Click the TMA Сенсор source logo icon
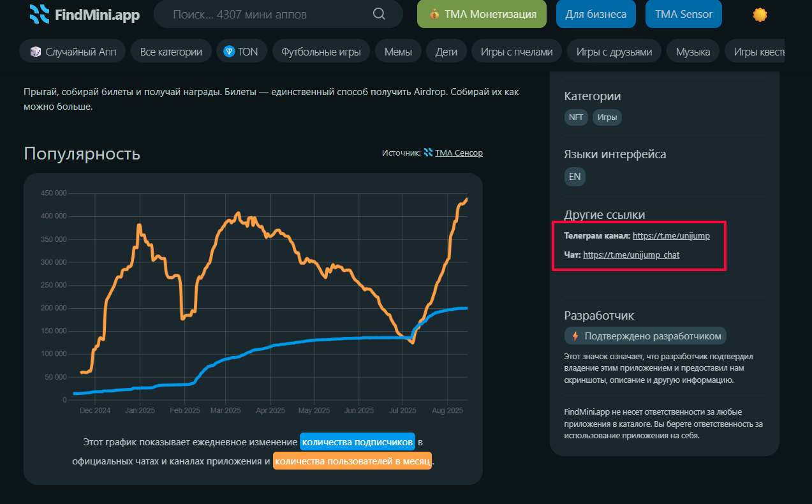Image resolution: width=812 pixels, height=504 pixels. (x=428, y=153)
